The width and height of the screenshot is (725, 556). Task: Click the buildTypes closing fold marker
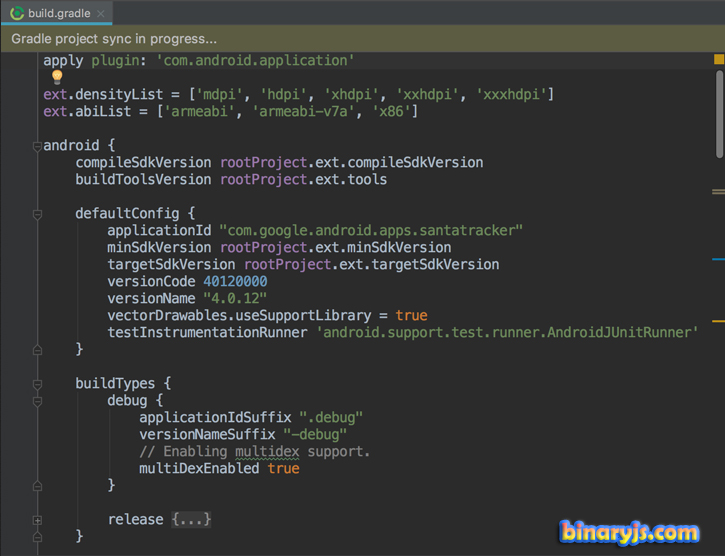[x=37, y=537]
